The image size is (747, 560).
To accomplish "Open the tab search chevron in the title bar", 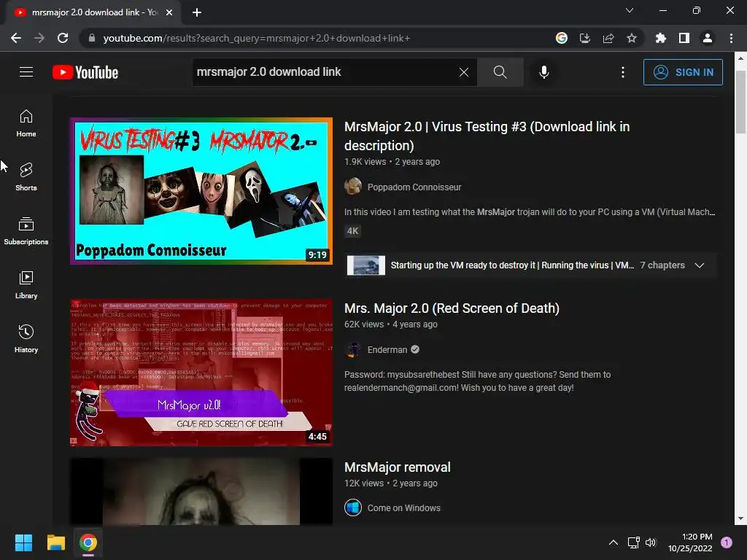I will click(630, 10).
